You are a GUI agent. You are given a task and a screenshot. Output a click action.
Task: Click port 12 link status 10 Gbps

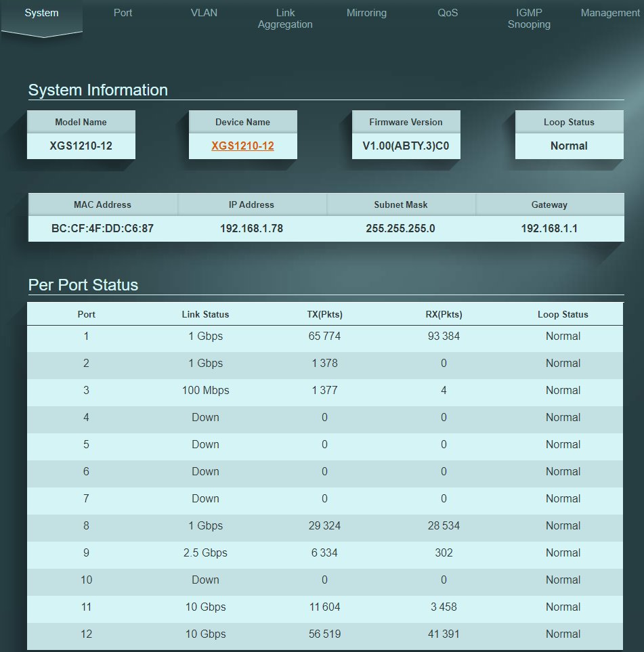[205, 634]
